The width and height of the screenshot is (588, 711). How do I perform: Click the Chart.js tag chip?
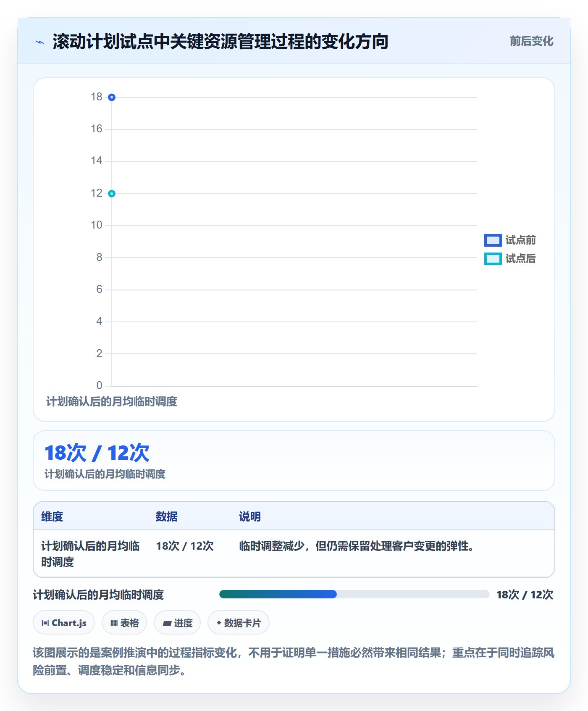pos(64,623)
